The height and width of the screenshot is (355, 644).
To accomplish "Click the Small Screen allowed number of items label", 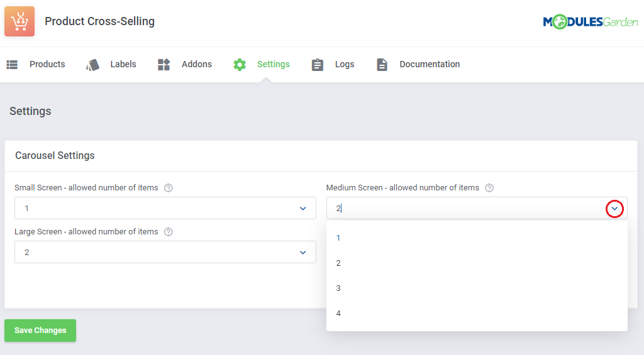I will pos(86,188).
